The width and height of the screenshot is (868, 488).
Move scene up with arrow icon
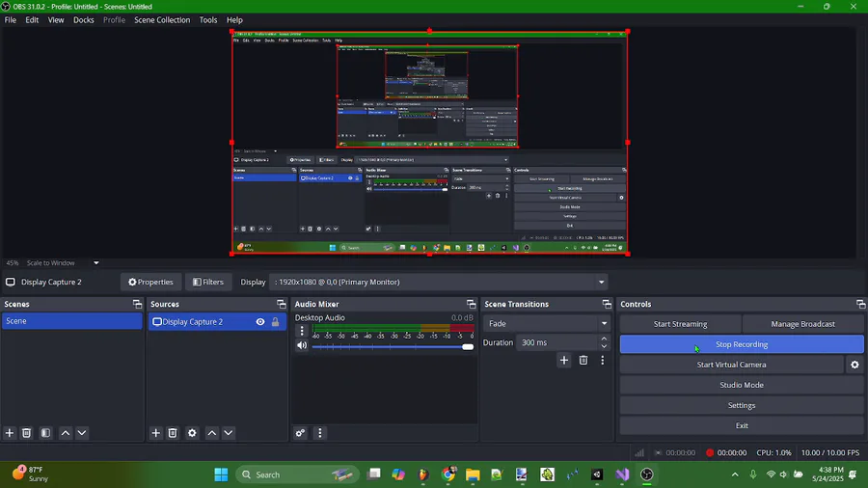coord(66,433)
